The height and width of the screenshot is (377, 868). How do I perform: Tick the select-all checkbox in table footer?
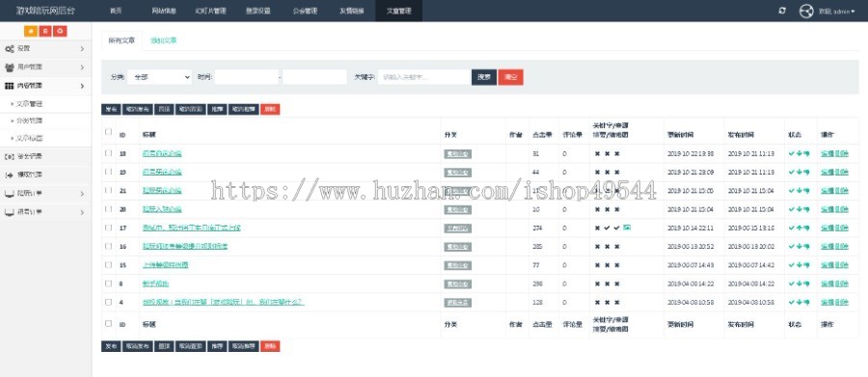coord(108,323)
